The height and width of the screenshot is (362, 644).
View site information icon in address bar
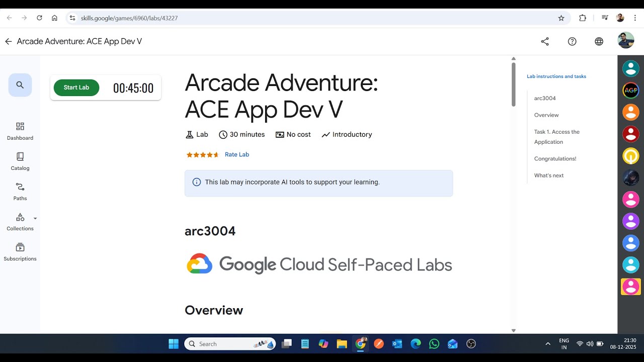(72, 18)
